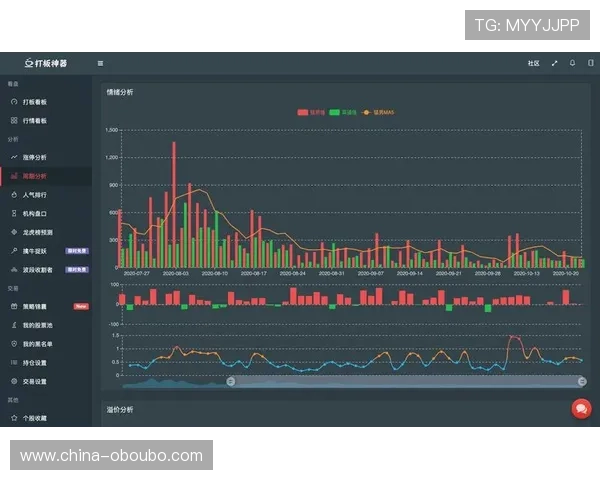
Task: Click the rightmost panel icon in header
Action: tap(591, 63)
